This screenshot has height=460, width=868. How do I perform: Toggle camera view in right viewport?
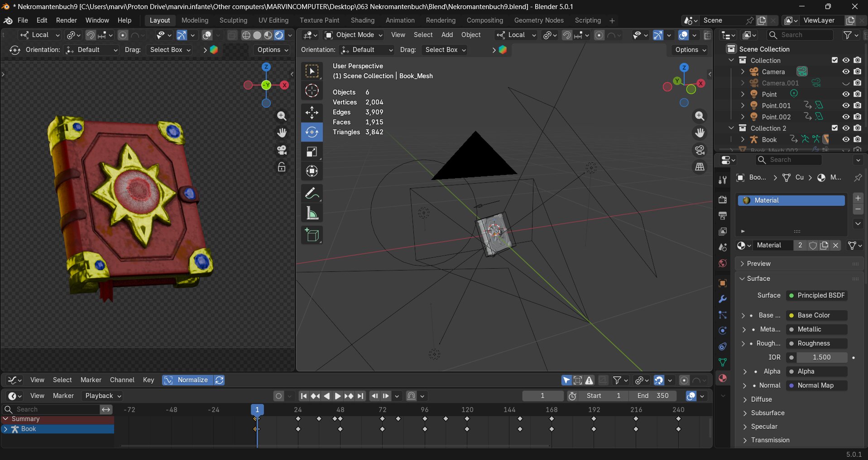click(700, 150)
